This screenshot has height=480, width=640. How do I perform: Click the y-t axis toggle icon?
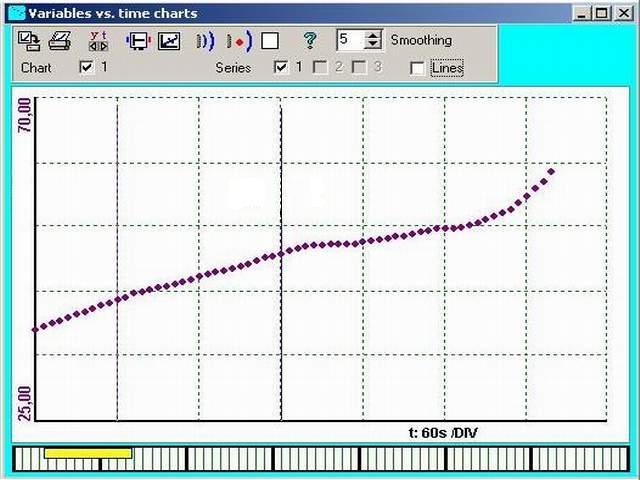(x=98, y=41)
